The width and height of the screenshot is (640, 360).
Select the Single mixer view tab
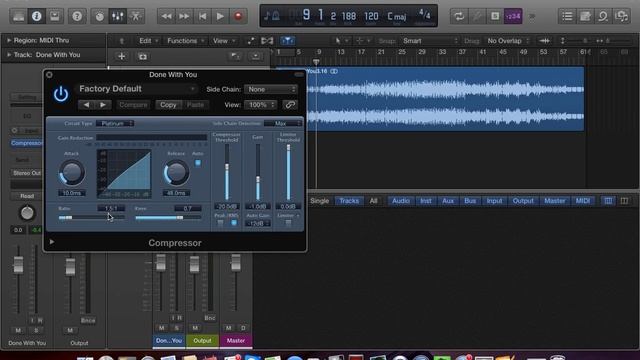pyautogui.click(x=320, y=201)
